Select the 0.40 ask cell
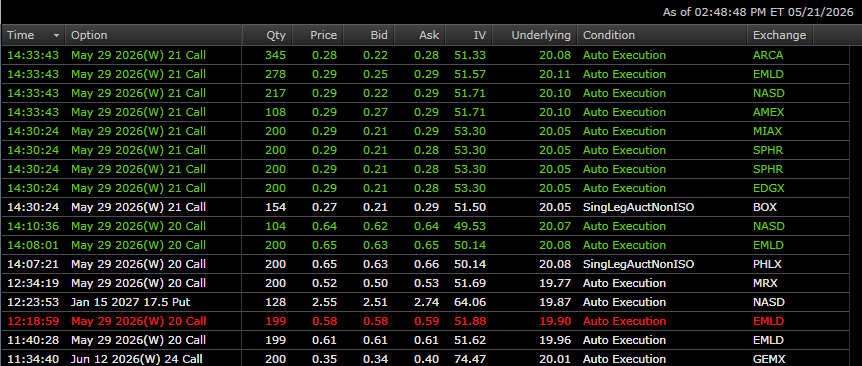862x366 pixels. [427, 359]
